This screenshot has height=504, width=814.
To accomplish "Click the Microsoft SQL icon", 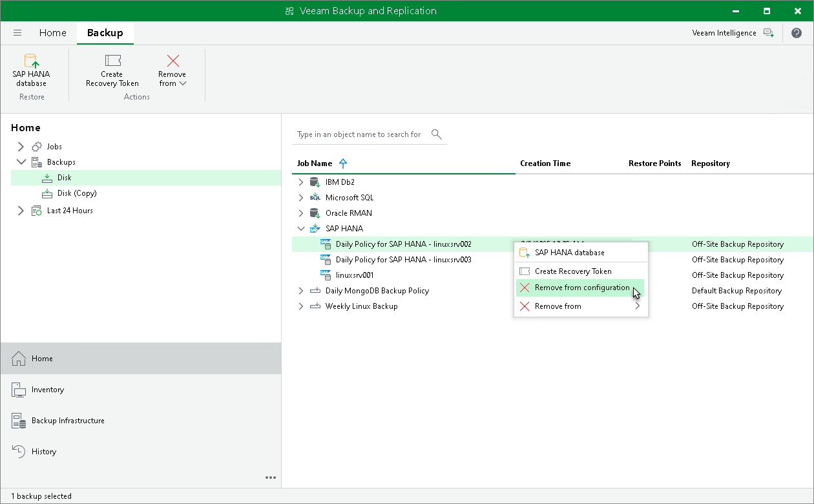I will pos(315,198).
